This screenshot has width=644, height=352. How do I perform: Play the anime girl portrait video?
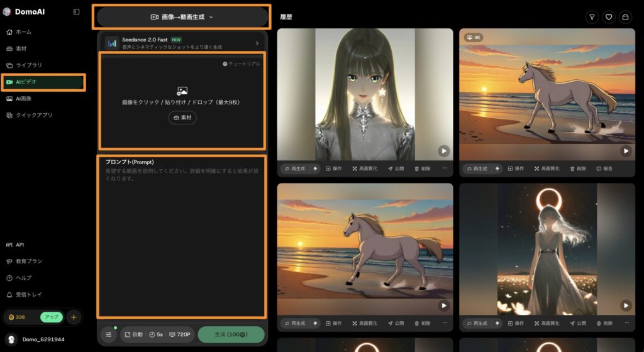point(443,151)
